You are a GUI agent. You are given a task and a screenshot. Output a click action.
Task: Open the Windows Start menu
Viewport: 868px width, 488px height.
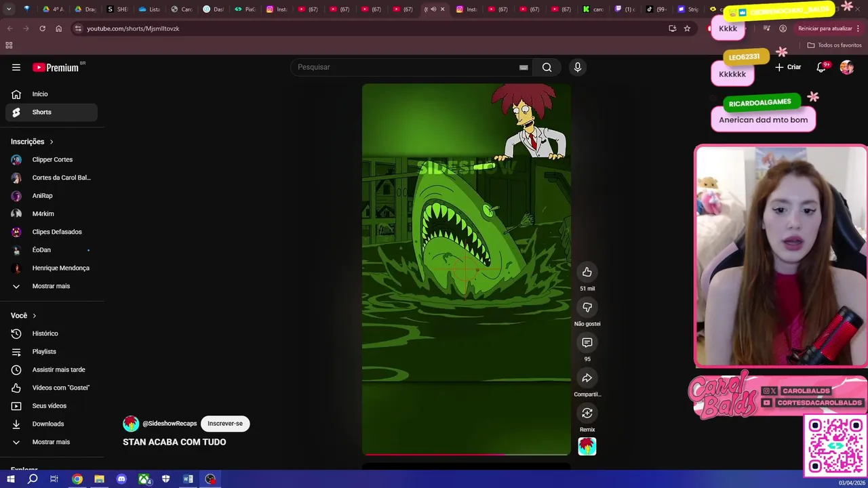click(x=10, y=479)
